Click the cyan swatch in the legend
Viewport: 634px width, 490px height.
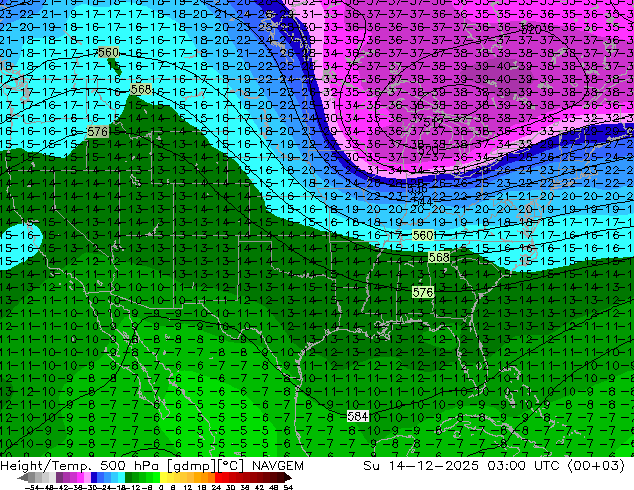click(121, 478)
